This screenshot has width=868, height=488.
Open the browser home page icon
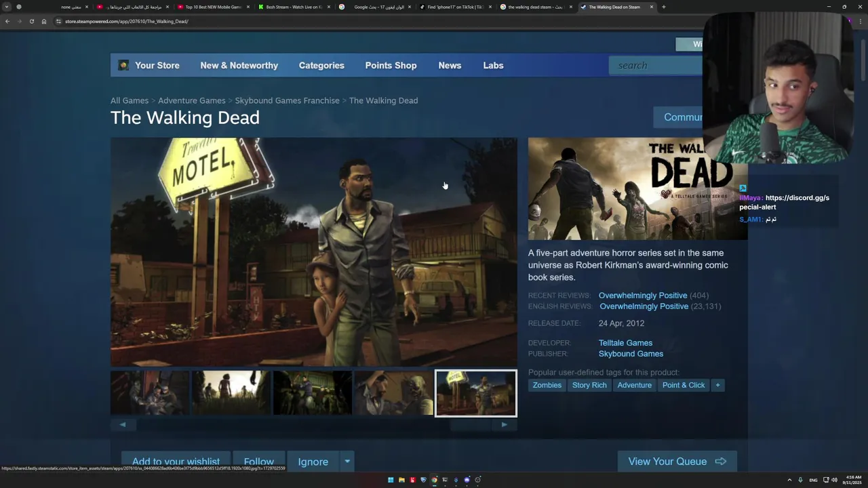(44, 21)
